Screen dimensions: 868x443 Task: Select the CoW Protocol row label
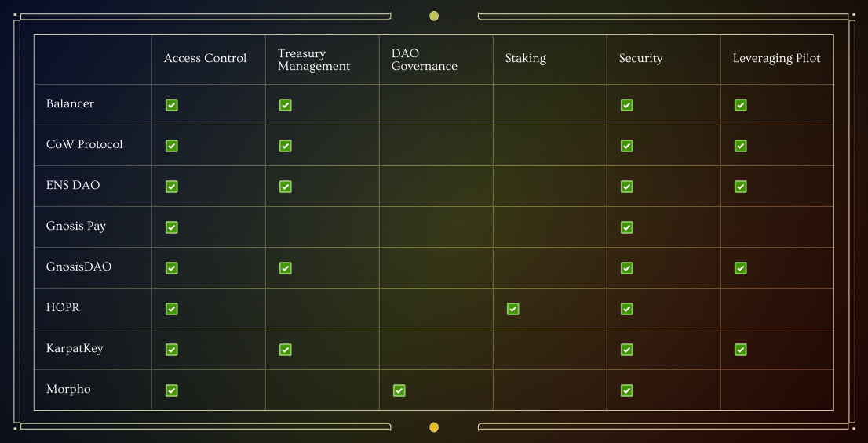[85, 144]
